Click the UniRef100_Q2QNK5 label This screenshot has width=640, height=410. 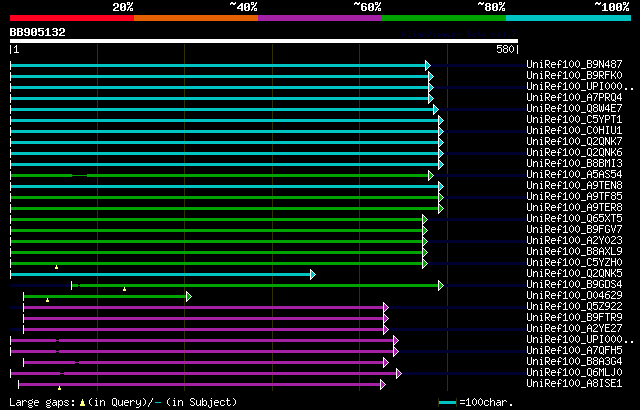[x=574, y=274]
